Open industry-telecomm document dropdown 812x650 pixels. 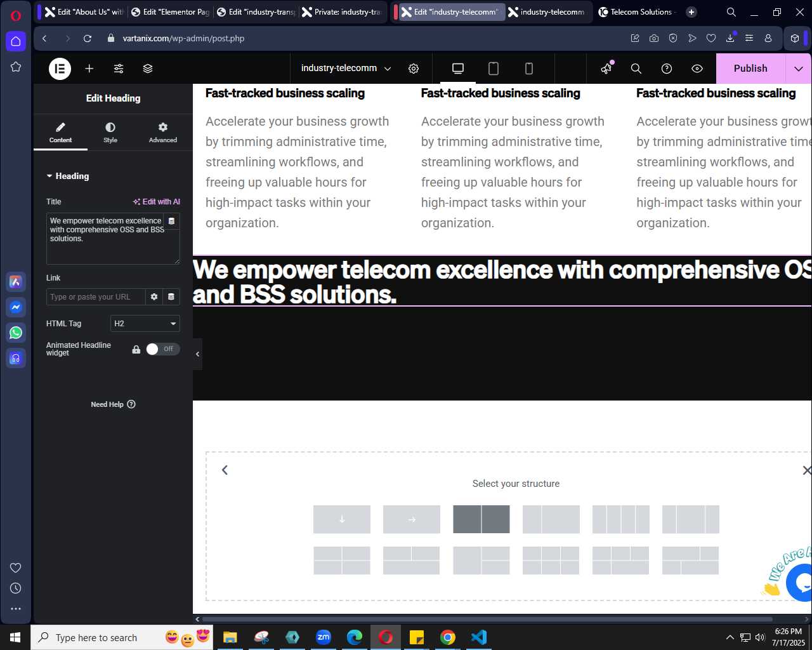346,69
